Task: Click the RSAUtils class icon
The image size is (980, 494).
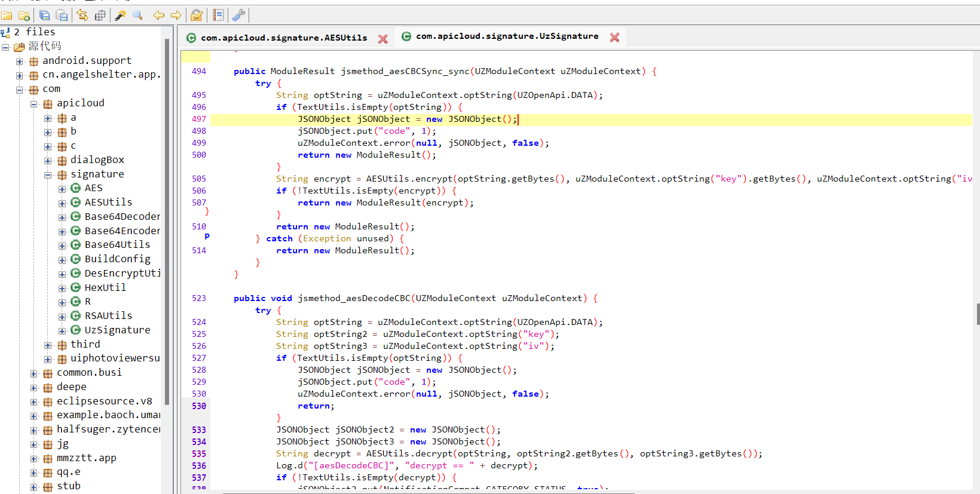Action: pos(76,315)
